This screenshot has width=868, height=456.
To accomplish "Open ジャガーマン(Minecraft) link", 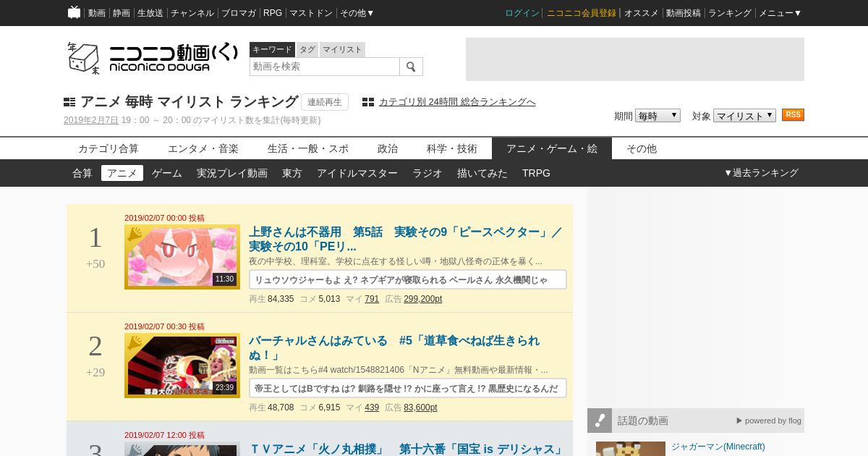I will point(718,447).
